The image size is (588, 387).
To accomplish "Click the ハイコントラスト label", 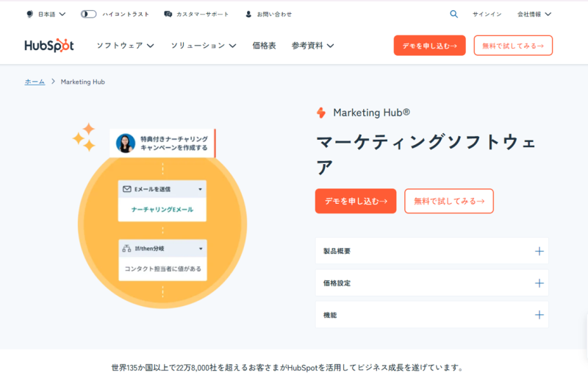I will [x=126, y=14].
